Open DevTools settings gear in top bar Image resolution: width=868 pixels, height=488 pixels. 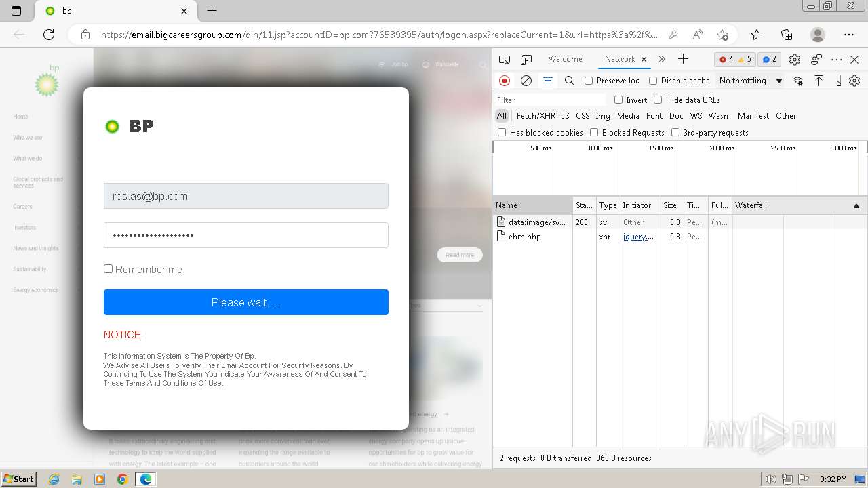pos(795,60)
